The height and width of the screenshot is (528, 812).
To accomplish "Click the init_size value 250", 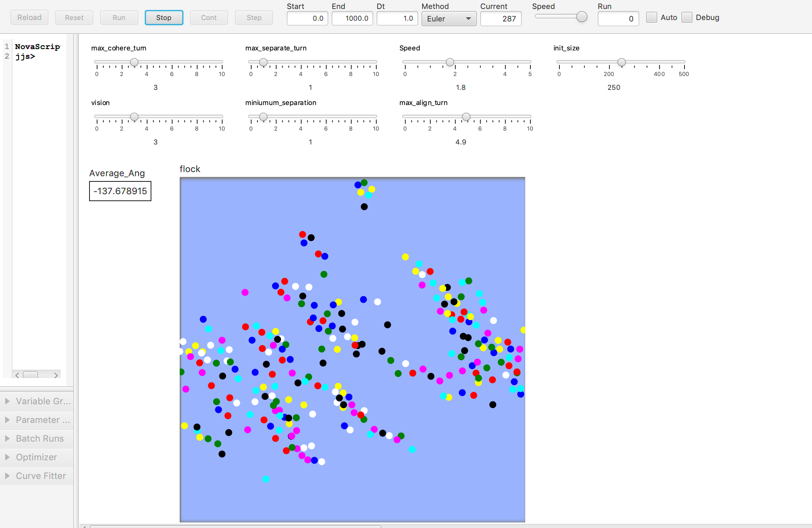I will [614, 87].
